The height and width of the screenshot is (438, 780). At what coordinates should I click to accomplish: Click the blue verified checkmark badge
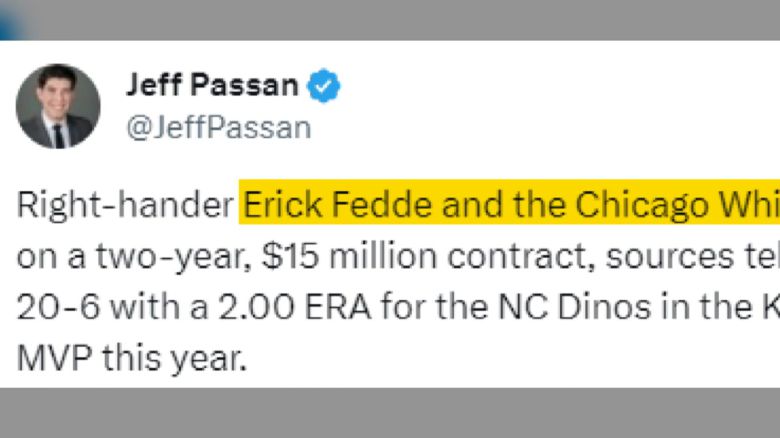click(323, 86)
